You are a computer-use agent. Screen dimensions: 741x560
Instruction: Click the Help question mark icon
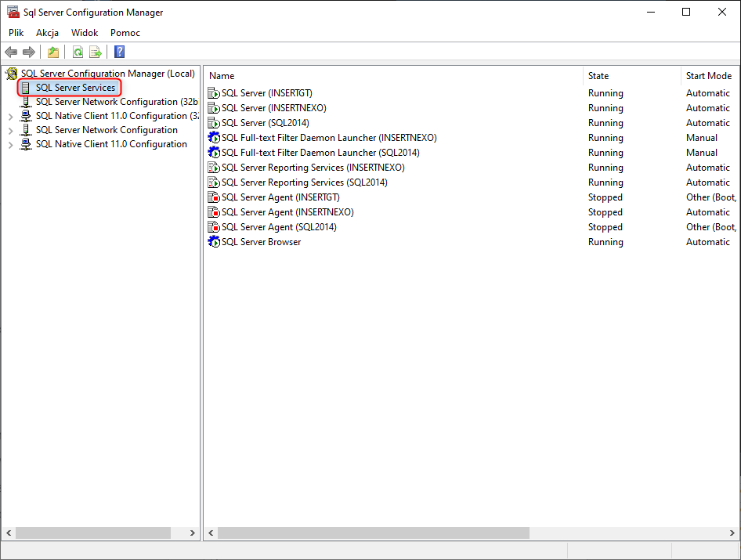(120, 52)
